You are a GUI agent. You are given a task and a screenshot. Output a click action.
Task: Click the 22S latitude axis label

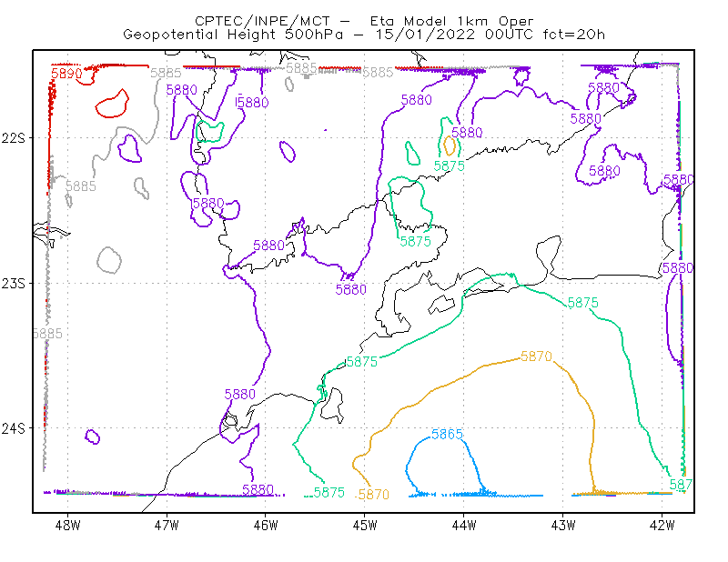[x=14, y=138]
